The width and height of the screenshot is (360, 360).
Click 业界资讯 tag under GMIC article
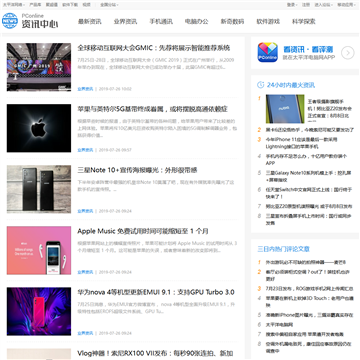click(x=85, y=89)
